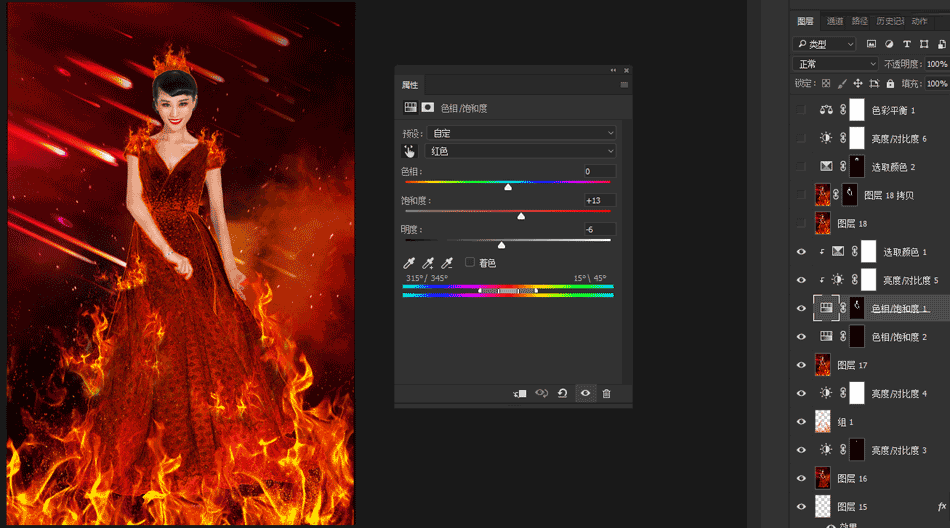This screenshot has width=950, height=528.
Task: Select the add-to-sample eyedropper
Action: click(x=428, y=262)
